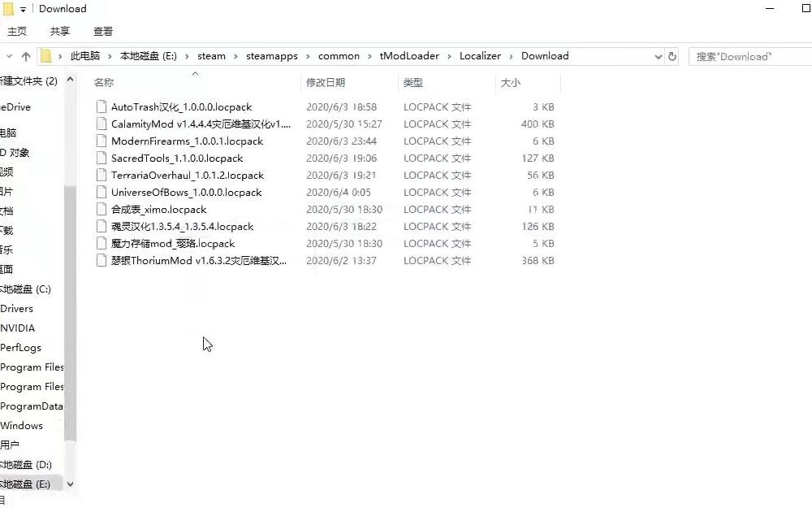Click the AutoTrash locpack file icon

pos(101,107)
